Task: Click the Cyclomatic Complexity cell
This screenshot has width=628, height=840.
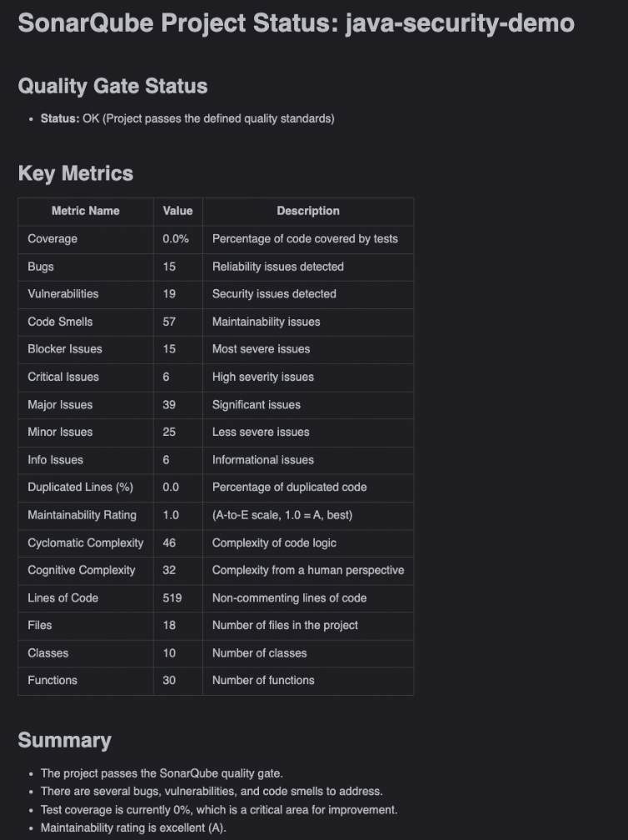Action: [85, 542]
